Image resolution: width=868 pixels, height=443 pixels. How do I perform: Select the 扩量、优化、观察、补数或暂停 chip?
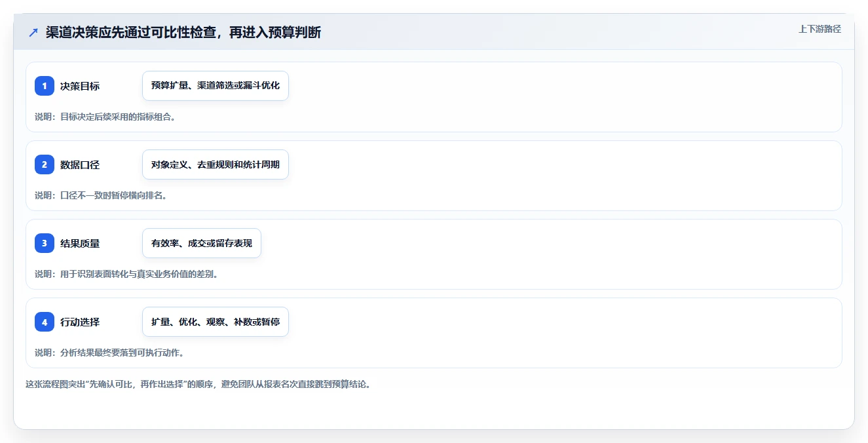coord(216,322)
